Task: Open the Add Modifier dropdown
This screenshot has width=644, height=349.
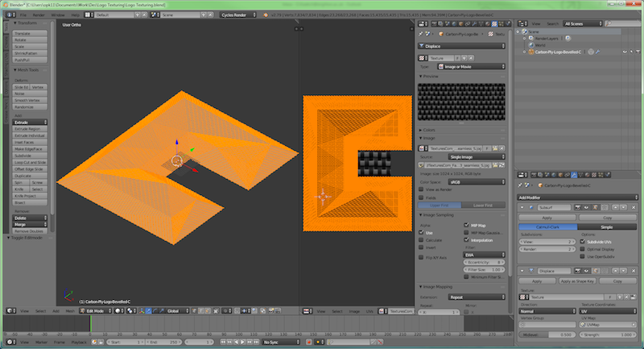Action: pyautogui.click(x=578, y=197)
